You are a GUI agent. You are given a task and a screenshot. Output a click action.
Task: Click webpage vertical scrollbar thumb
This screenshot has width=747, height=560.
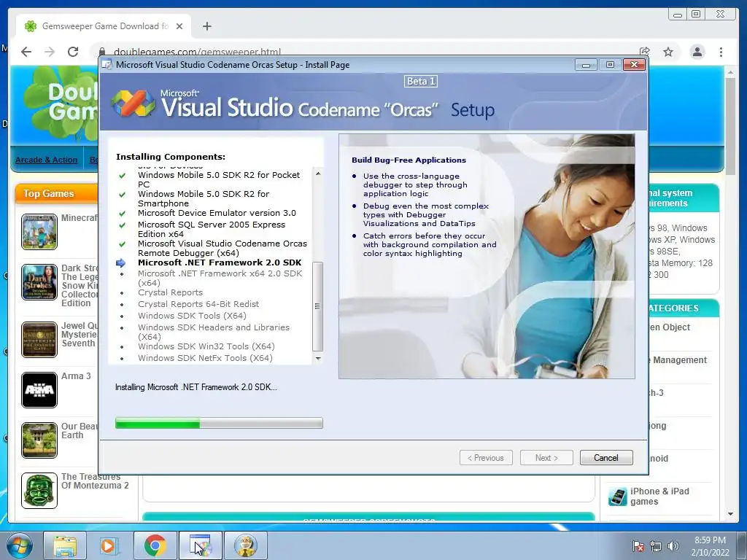729,126
